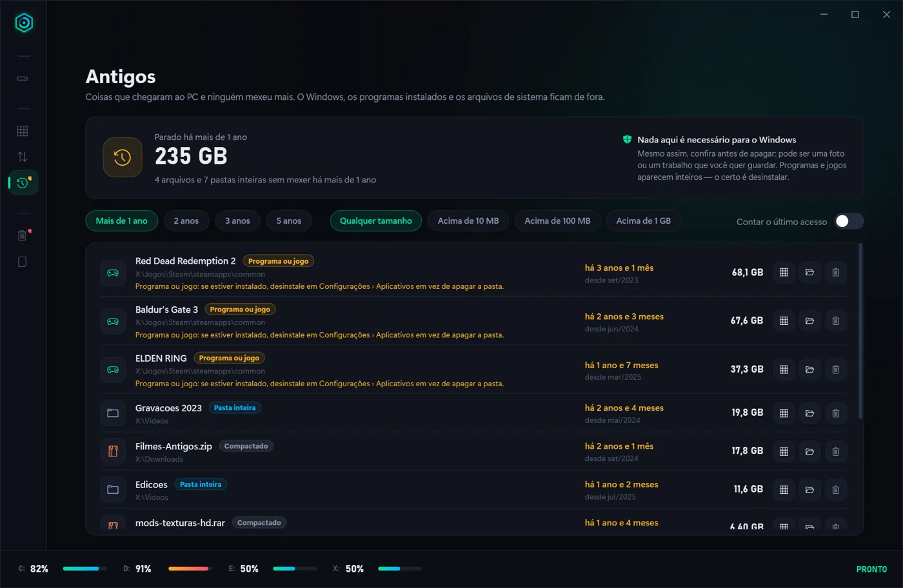Show Baldur's Gate 3 in the grid map
Screen dimensions: 903x588
784,321
